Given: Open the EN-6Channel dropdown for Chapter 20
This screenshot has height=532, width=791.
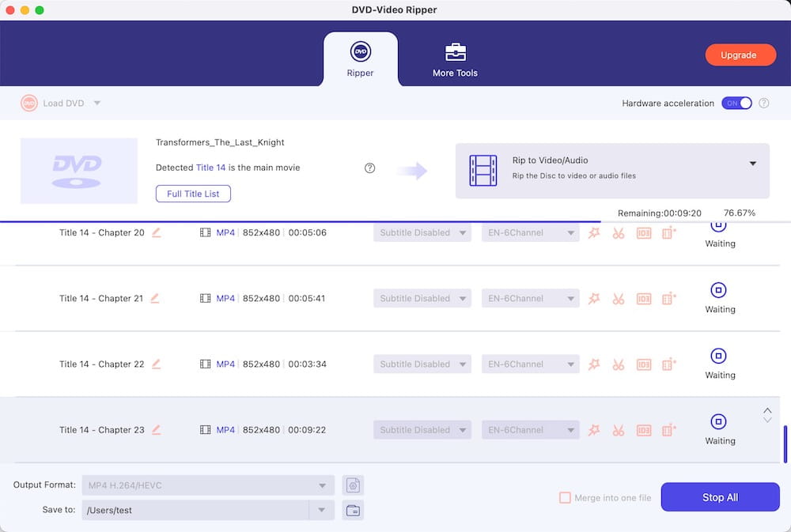Looking at the screenshot, I should (530, 232).
